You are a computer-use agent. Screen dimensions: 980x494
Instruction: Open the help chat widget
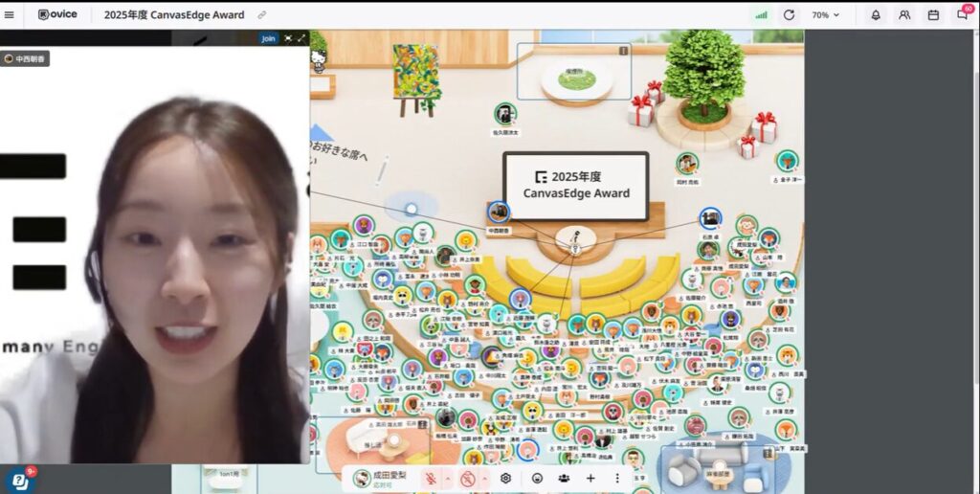(19, 481)
